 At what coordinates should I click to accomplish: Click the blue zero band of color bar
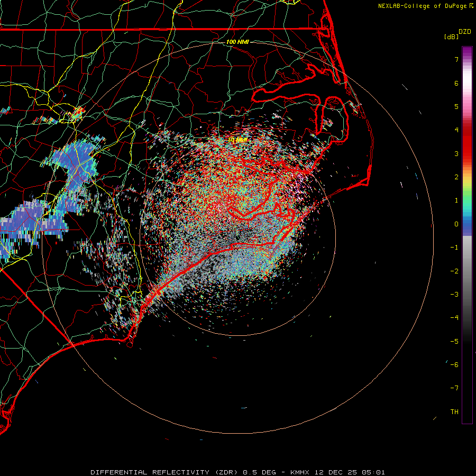point(467,226)
